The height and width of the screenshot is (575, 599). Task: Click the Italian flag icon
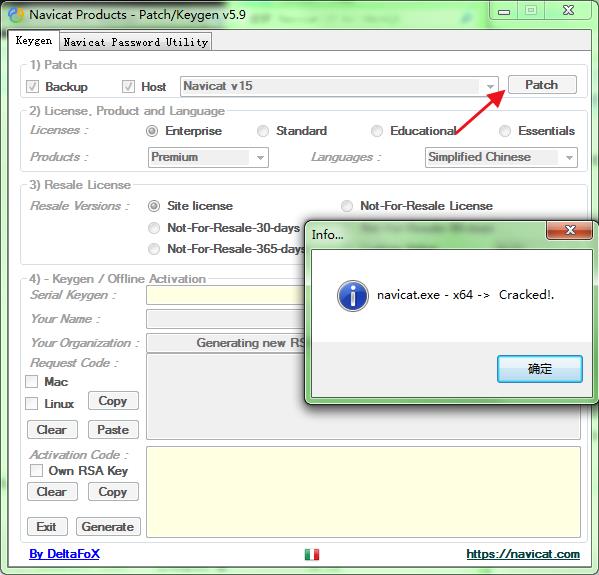(x=312, y=554)
